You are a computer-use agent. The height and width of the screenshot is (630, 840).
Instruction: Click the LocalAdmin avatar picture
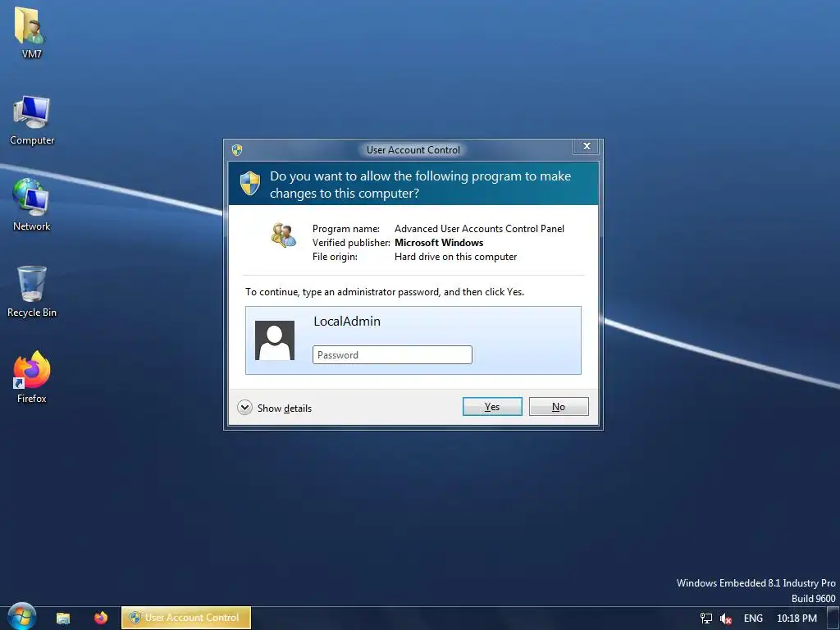click(274, 340)
